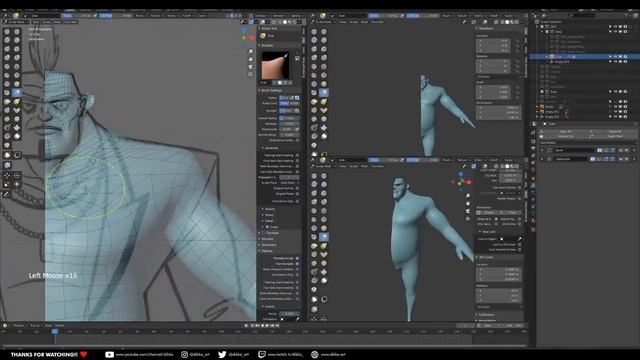
Task: Activate the Mesh Filter tool in left viewport
Action: point(7,165)
